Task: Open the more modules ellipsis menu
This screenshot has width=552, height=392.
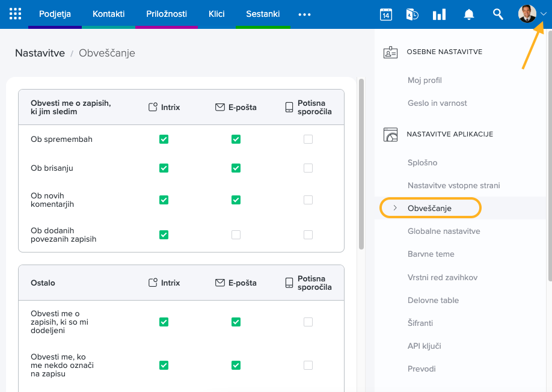Action: click(305, 14)
